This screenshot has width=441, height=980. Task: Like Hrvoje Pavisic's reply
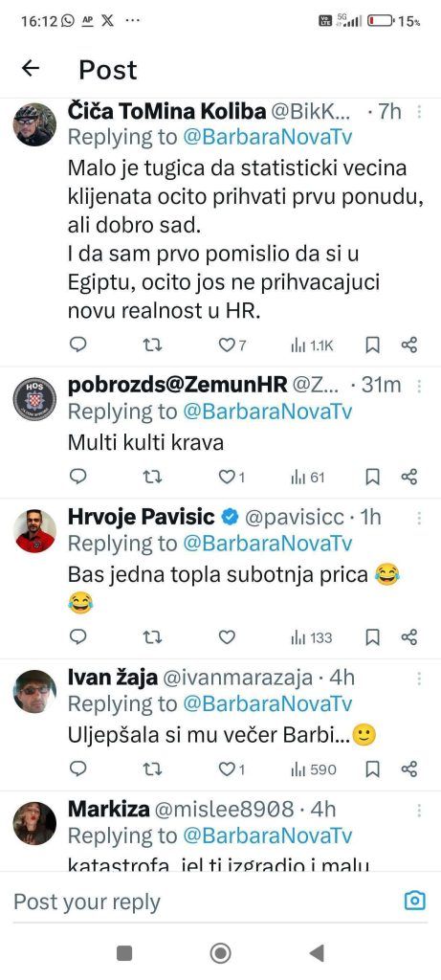(227, 637)
